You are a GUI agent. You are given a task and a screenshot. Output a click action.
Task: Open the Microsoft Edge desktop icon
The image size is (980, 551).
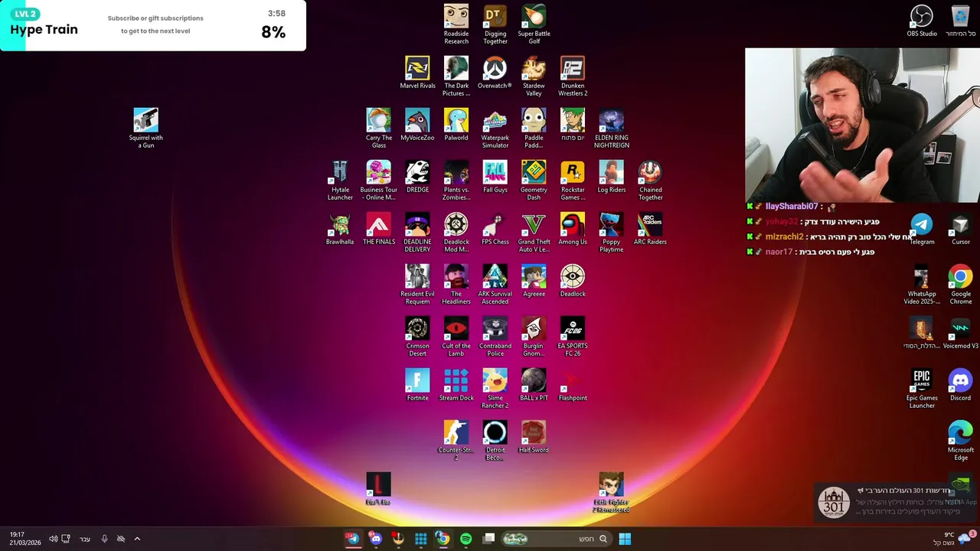(x=960, y=440)
